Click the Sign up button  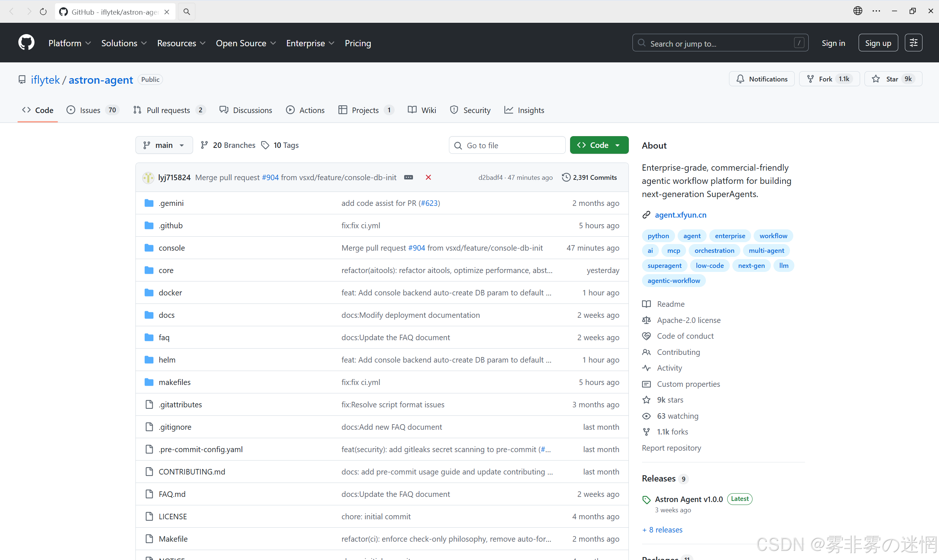(877, 43)
